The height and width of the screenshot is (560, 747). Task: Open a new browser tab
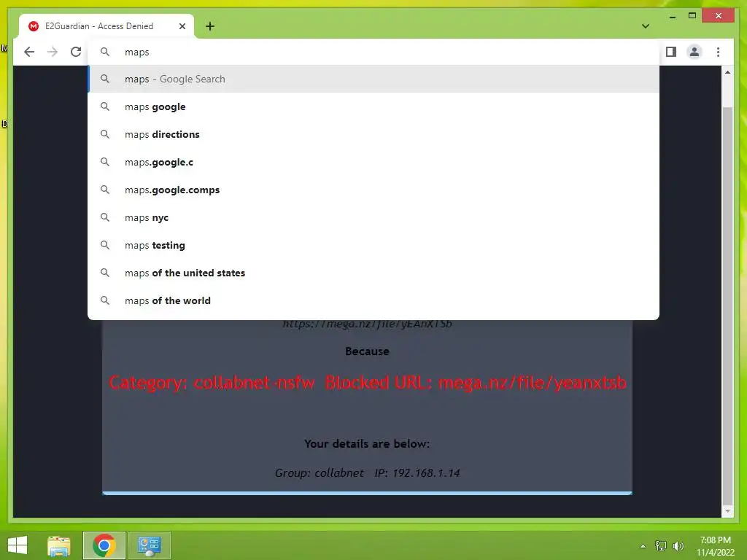pyautogui.click(x=210, y=26)
